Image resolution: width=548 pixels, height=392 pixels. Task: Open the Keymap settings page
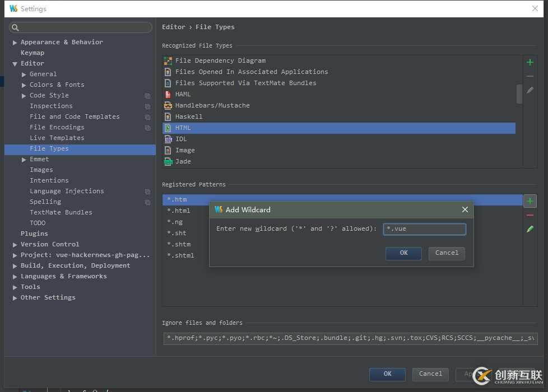click(x=32, y=53)
